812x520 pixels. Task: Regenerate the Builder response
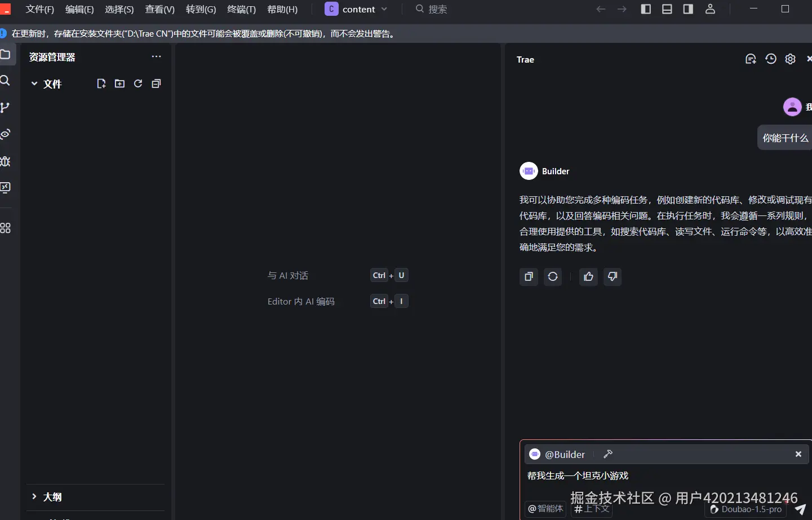click(553, 276)
